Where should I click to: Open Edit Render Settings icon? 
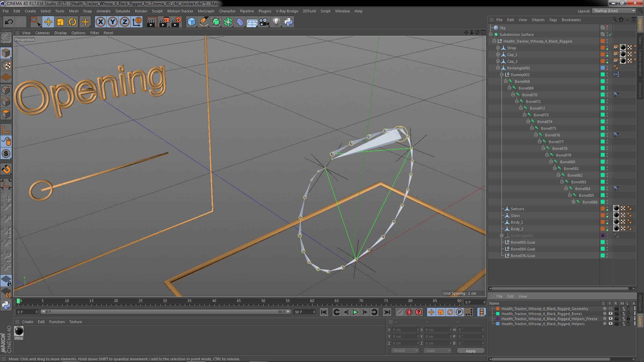(176, 22)
